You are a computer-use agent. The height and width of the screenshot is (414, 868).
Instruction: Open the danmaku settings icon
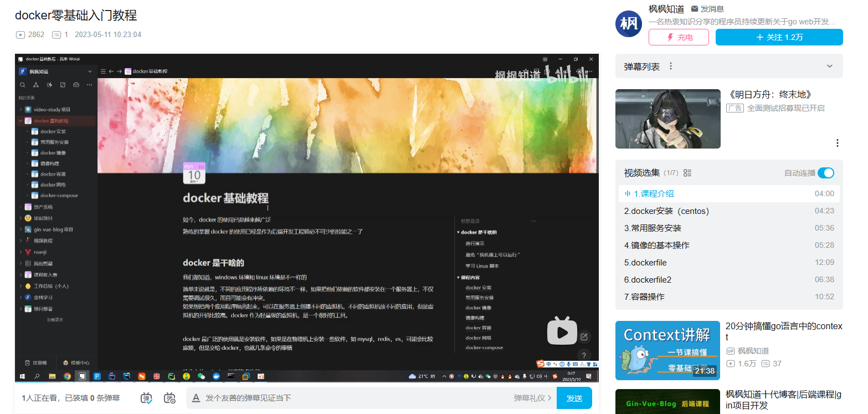pyautogui.click(x=170, y=398)
